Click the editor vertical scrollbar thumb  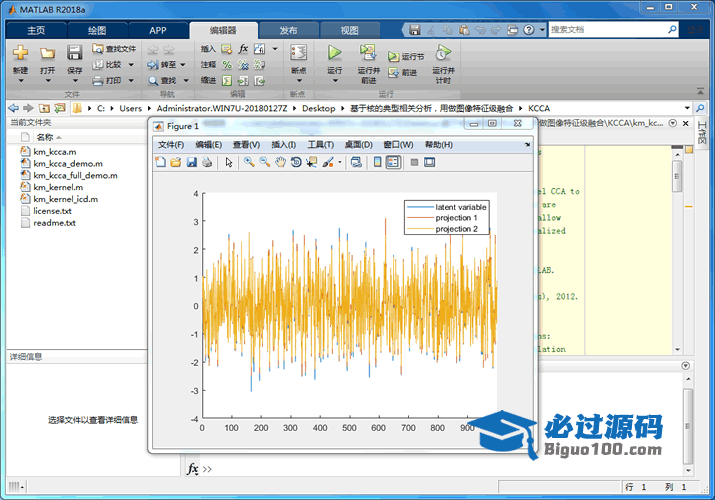pyautogui.click(x=677, y=176)
